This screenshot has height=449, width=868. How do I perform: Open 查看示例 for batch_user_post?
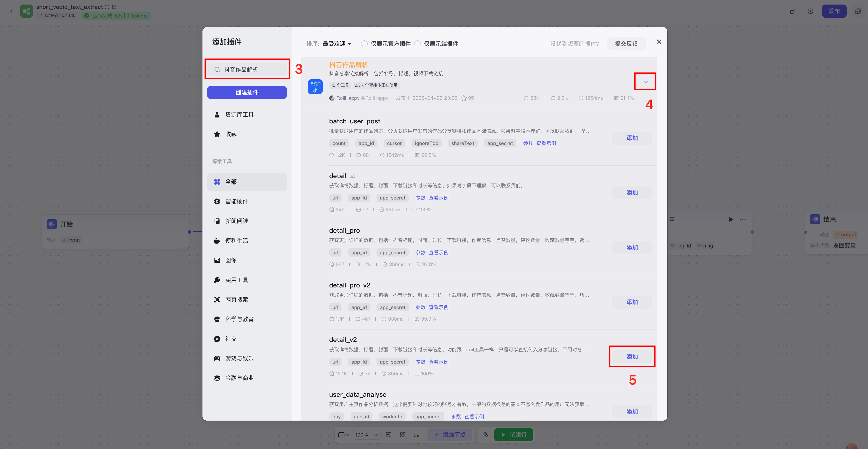(546, 143)
